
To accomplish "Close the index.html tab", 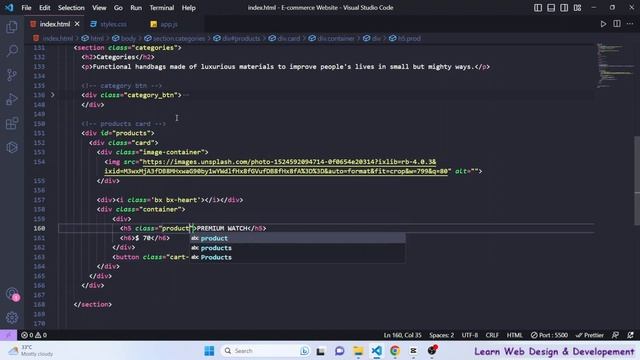I will click(x=77, y=24).
